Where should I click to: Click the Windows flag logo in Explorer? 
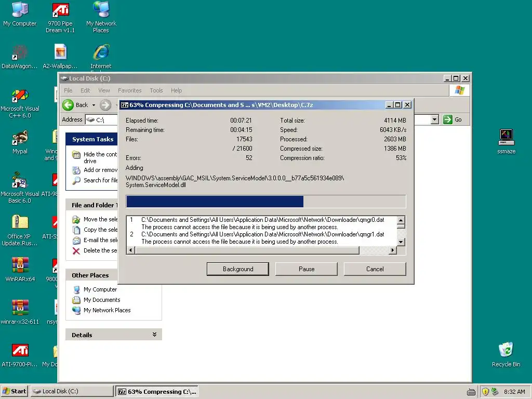pyautogui.click(x=460, y=90)
